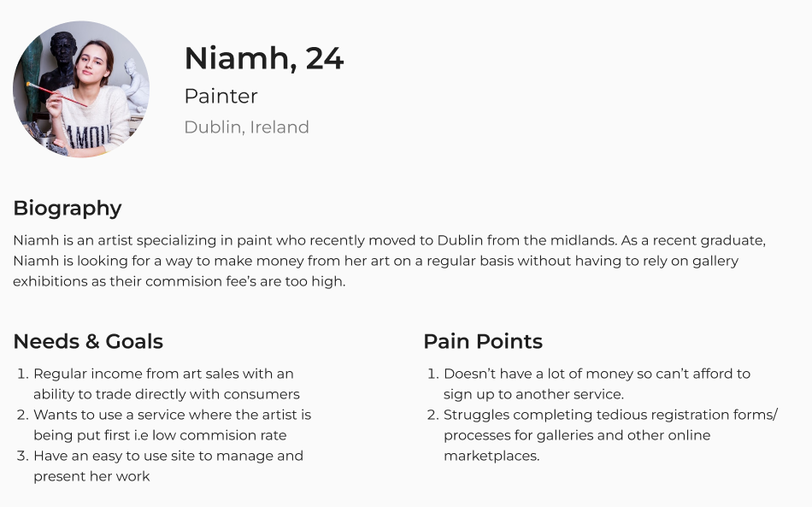
Task: Click the Pain Points heading
Action: point(482,341)
